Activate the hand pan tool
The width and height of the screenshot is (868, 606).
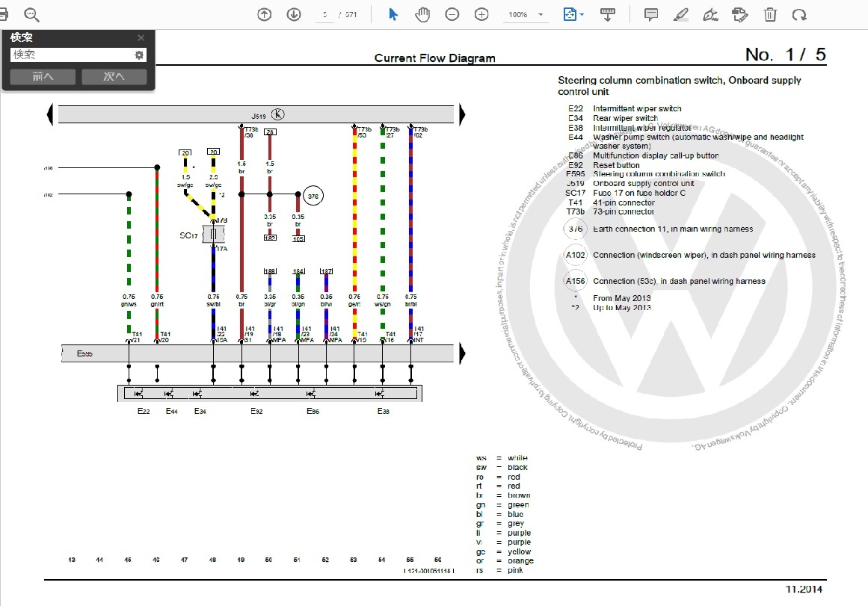tap(423, 14)
